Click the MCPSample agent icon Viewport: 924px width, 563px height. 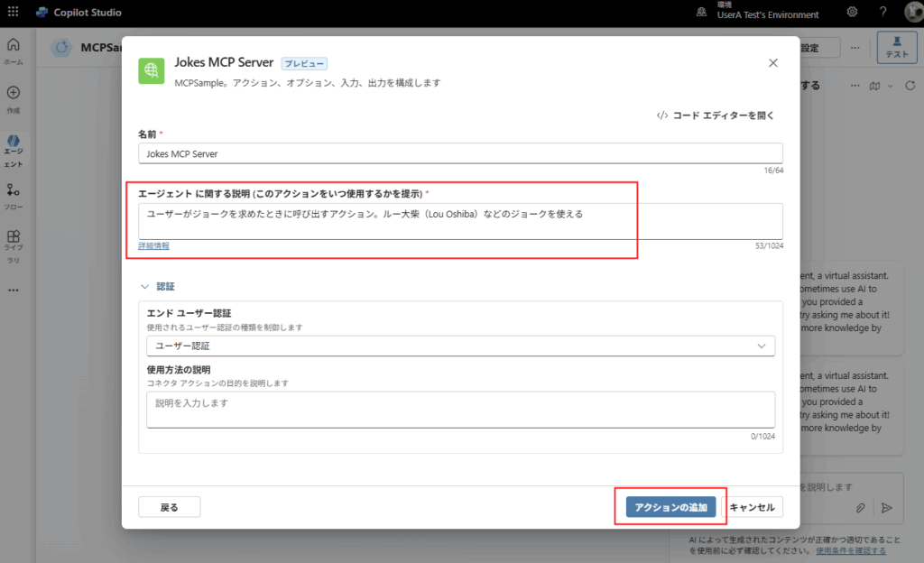click(x=61, y=47)
